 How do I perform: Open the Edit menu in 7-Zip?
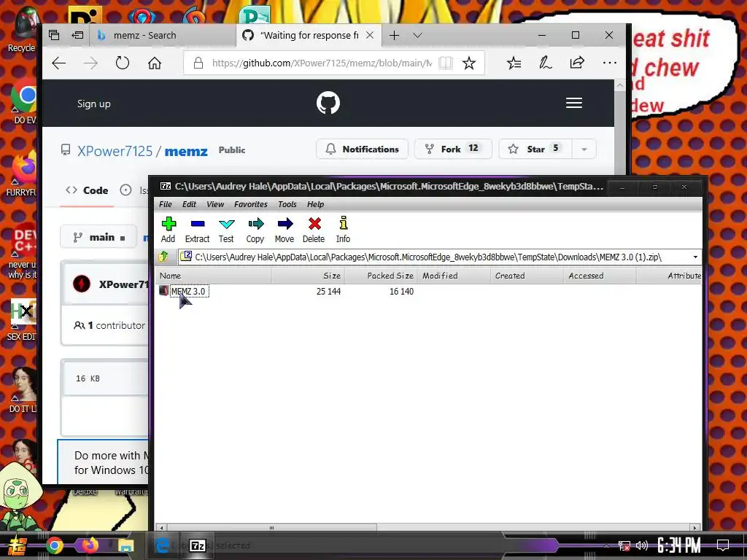(x=189, y=204)
